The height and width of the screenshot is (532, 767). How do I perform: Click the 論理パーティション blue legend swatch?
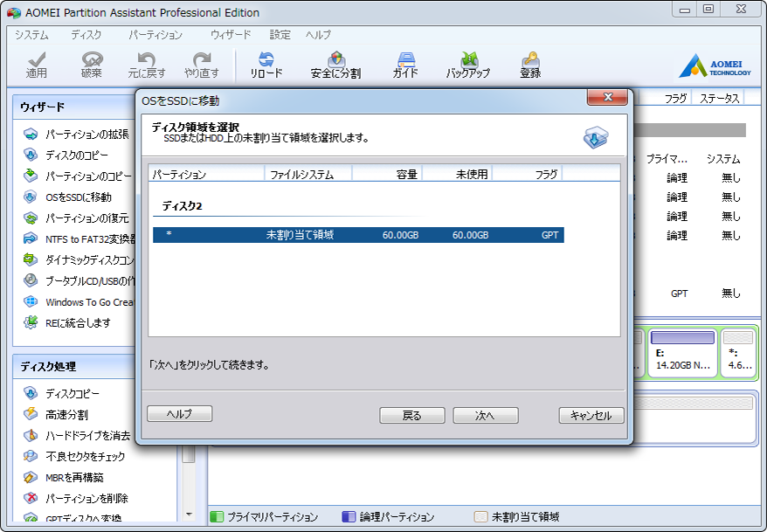(349, 516)
